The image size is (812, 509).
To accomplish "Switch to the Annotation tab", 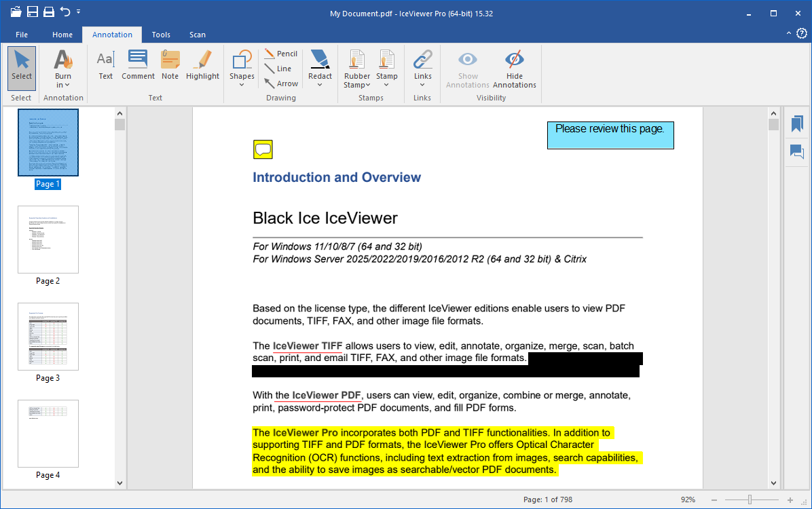I will tap(113, 35).
